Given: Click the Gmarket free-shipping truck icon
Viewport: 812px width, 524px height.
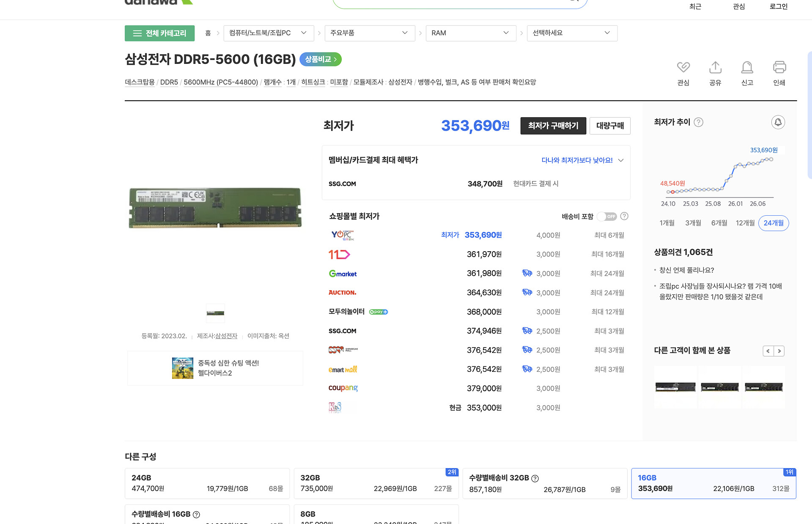Looking at the screenshot, I should click(x=527, y=273).
